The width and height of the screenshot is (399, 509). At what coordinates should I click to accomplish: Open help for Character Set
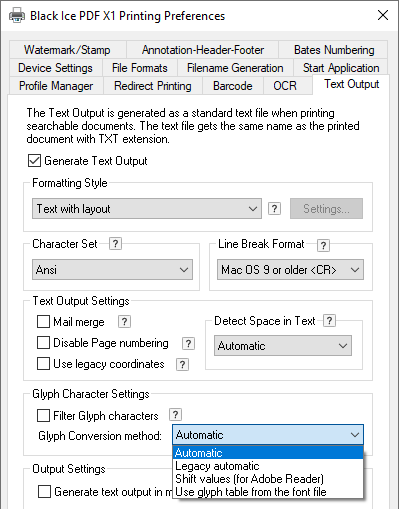tap(115, 244)
